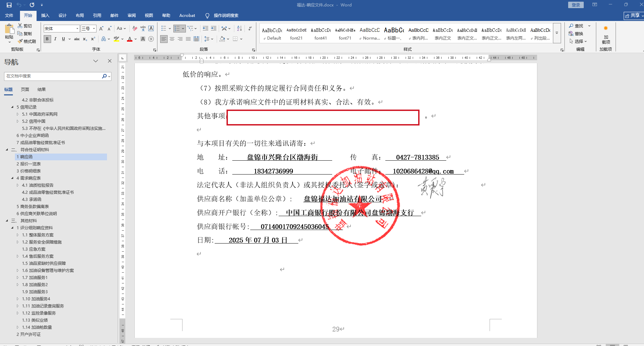The height and width of the screenshot is (346, 644).
Task: Click the 查找 find button
Action: [x=576, y=26]
